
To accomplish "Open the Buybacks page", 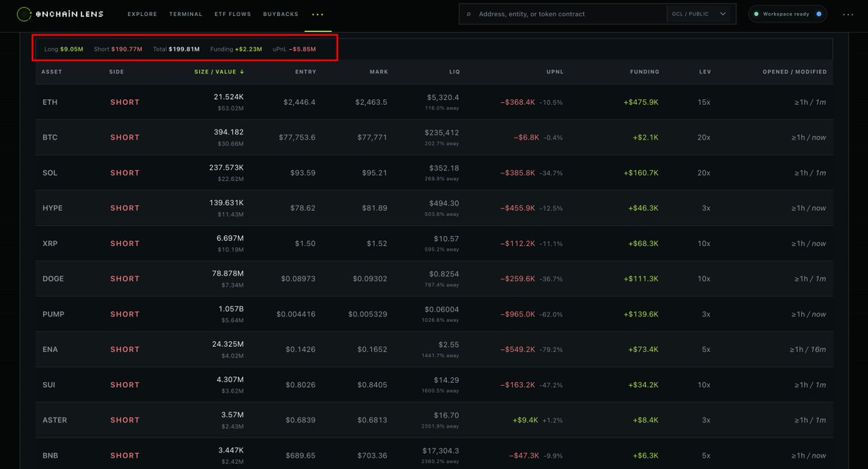I will pyautogui.click(x=281, y=14).
